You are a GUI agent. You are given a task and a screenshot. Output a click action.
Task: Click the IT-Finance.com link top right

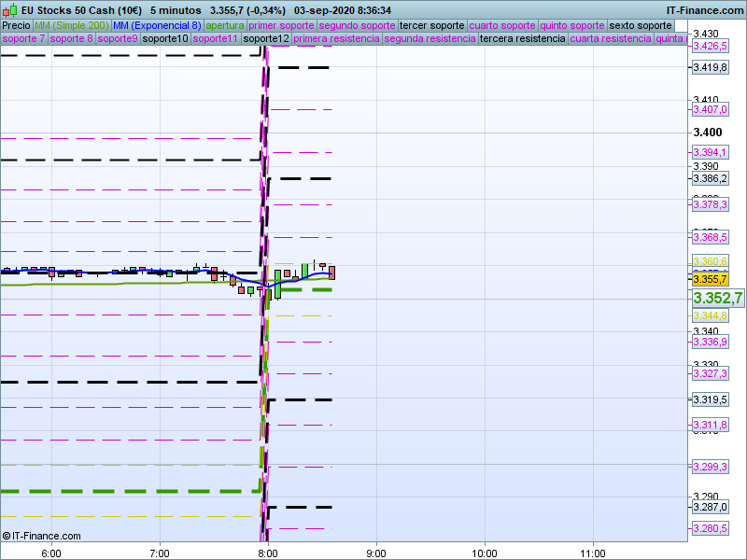(704, 10)
